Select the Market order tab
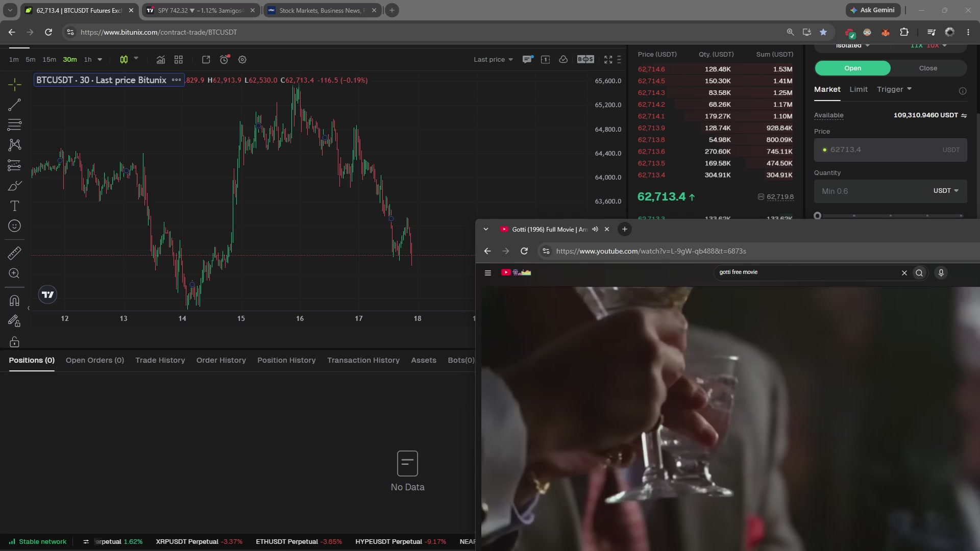This screenshot has height=551, width=980. (827, 89)
